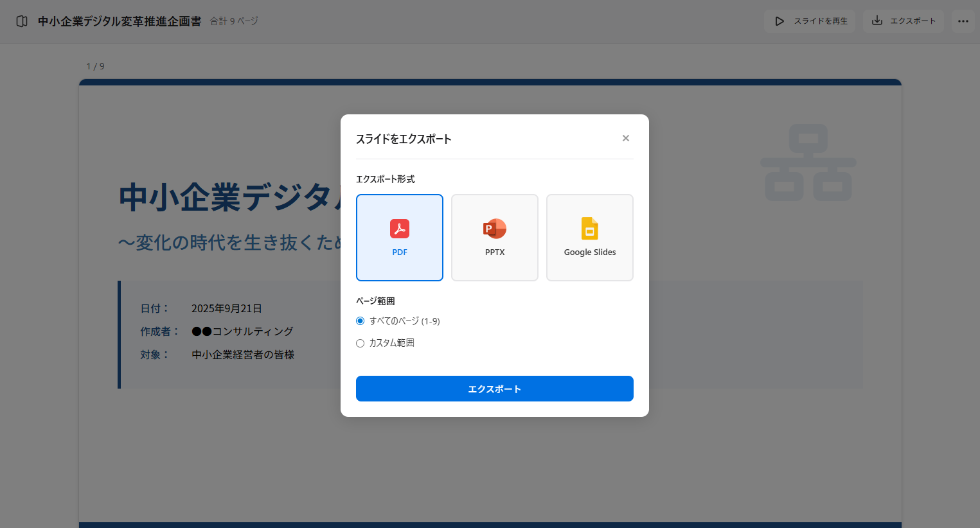Close the export dialog with the X
980x528 pixels.
625,137
